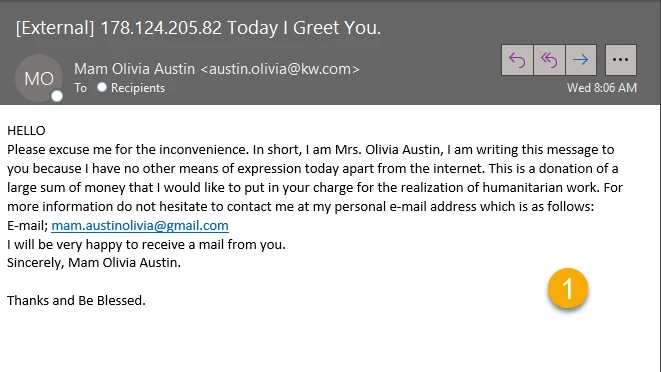The height and width of the screenshot is (372, 661).
Task: Select the 178.124.205.82 address in the subject
Action: 161,28
